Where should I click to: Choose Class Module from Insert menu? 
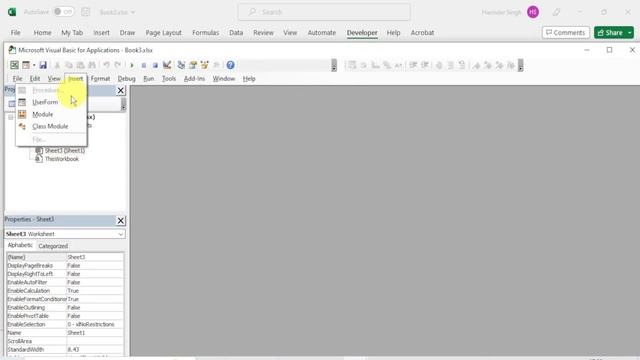[x=51, y=127]
